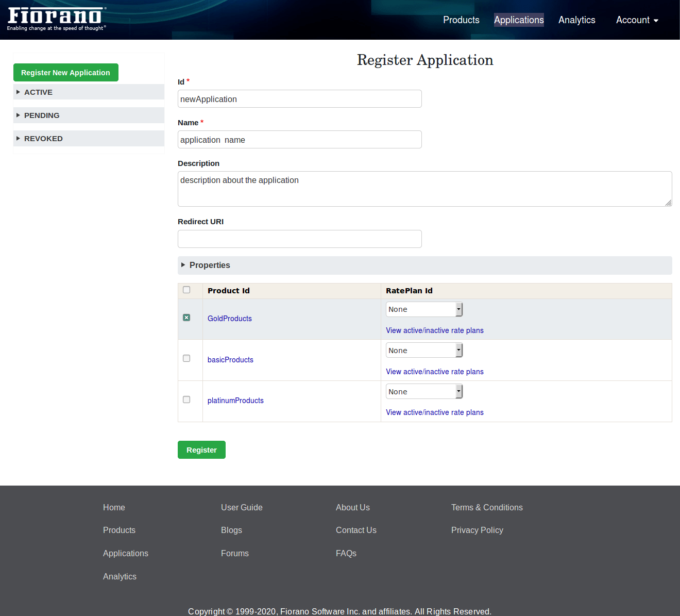Open the GoldProducts rate plan dropdown
This screenshot has width=680, height=616.
click(424, 309)
